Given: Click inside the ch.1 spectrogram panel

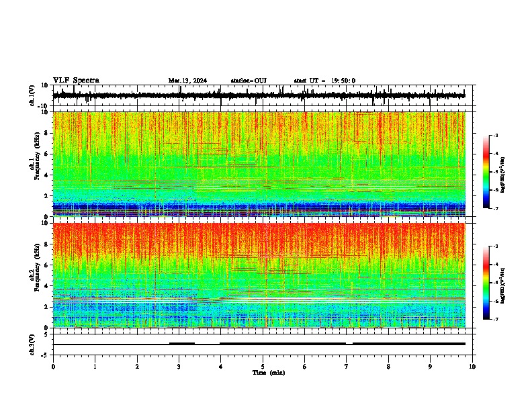Looking at the screenshot, I should tap(259, 164).
